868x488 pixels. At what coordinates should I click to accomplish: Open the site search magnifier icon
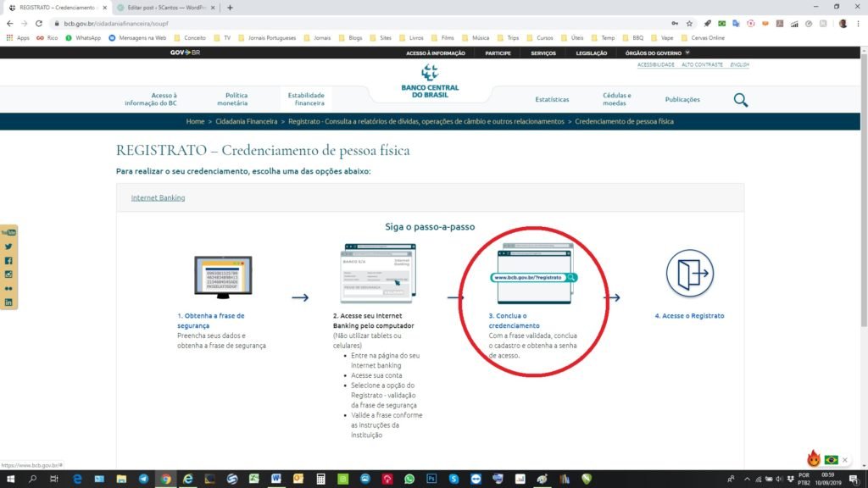(741, 100)
